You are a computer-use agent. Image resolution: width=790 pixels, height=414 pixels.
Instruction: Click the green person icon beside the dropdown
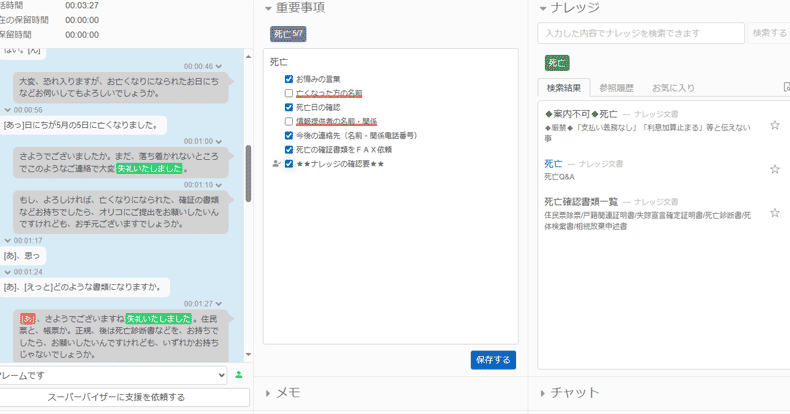click(x=239, y=375)
